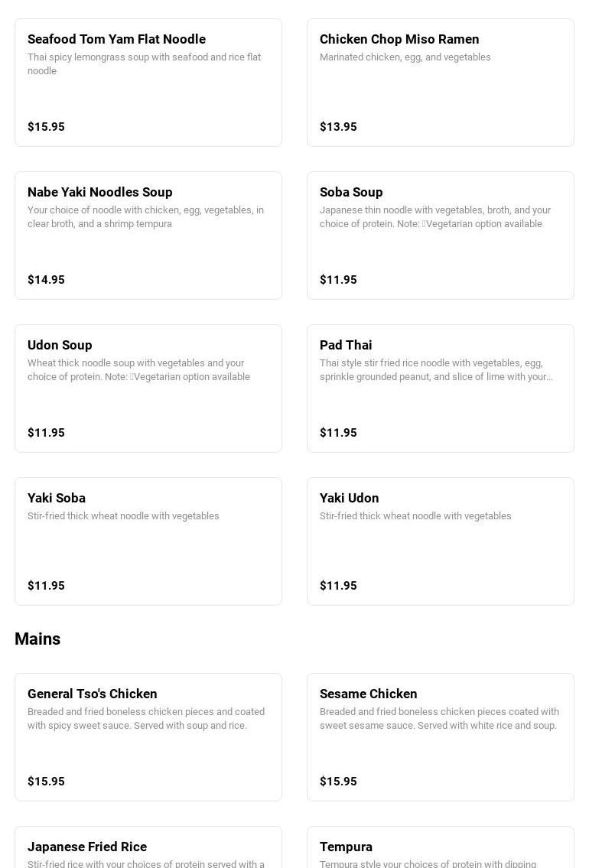Open the General Tso's Chicken item
The image size is (589, 868).
coord(148,736)
